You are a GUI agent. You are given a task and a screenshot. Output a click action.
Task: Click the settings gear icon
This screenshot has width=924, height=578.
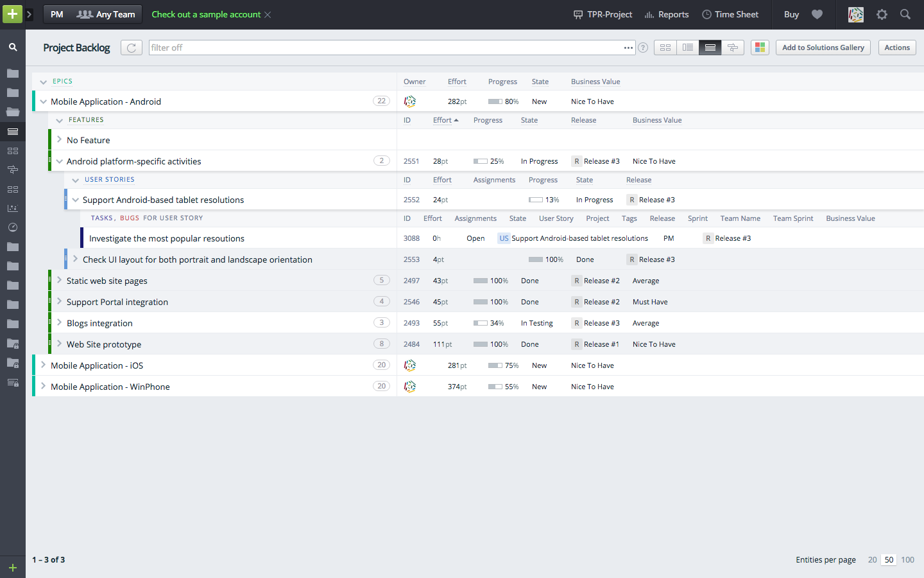[882, 14]
